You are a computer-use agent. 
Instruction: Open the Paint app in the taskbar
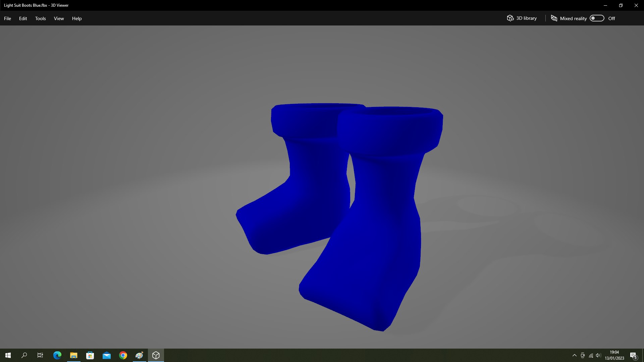[140, 355]
